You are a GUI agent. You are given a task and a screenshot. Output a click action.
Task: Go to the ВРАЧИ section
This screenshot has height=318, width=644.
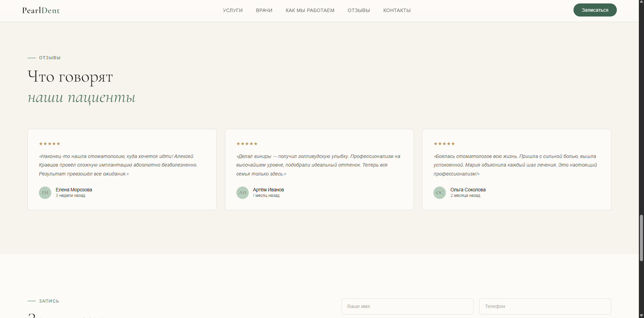[264, 10]
